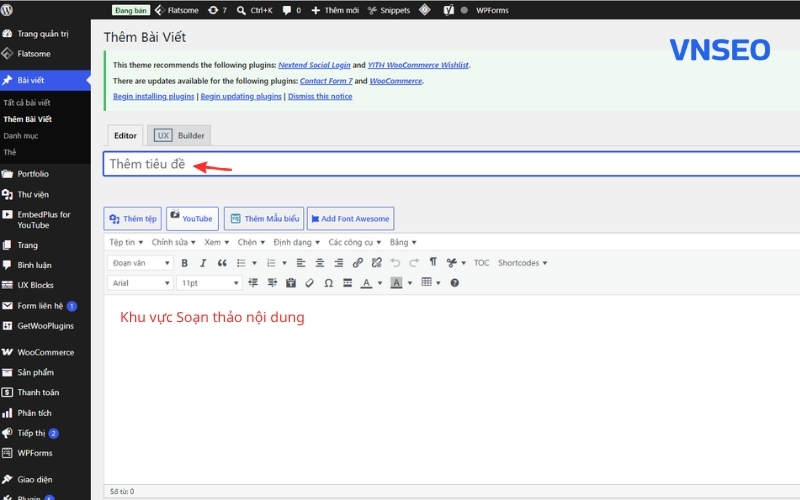Click the YouTube button above editor
Screen dimensions: 800x500
pos(192,218)
